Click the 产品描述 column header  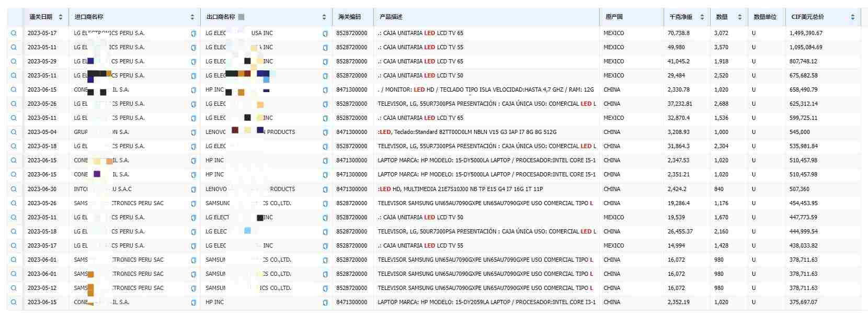click(391, 17)
